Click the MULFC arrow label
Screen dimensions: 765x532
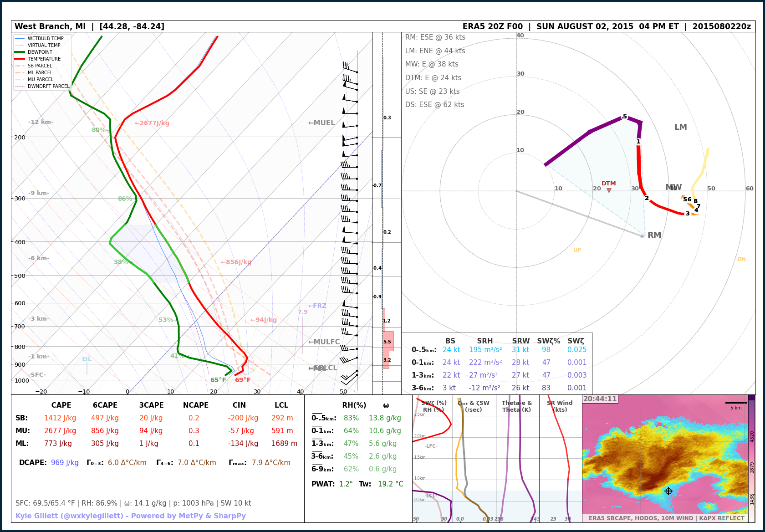click(324, 342)
